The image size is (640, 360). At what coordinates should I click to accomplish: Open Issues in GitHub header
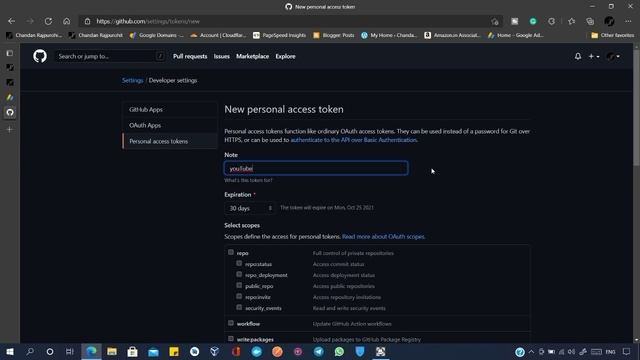click(x=222, y=56)
